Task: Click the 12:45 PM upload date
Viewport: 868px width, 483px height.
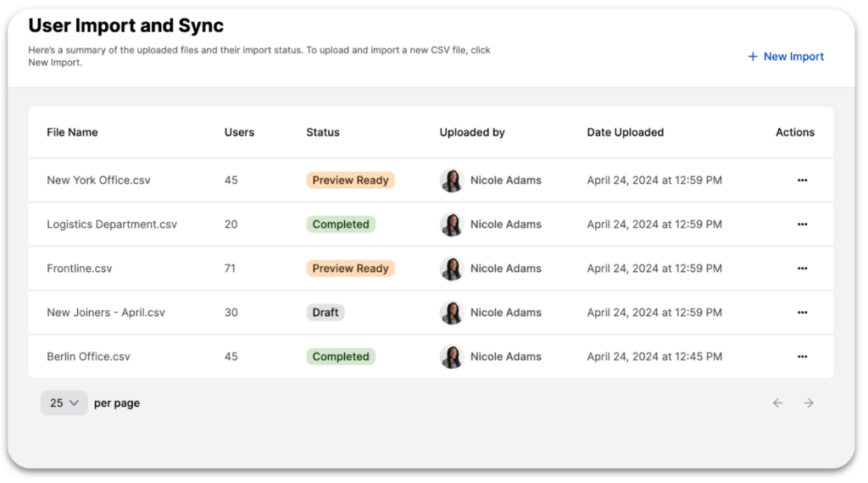Action: point(654,357)
